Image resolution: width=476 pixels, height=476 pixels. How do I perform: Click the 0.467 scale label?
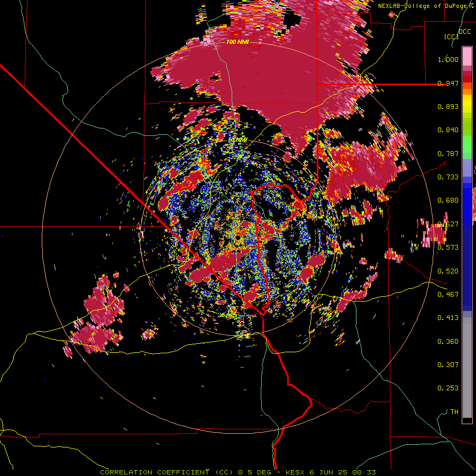click(x=448, y=295)
